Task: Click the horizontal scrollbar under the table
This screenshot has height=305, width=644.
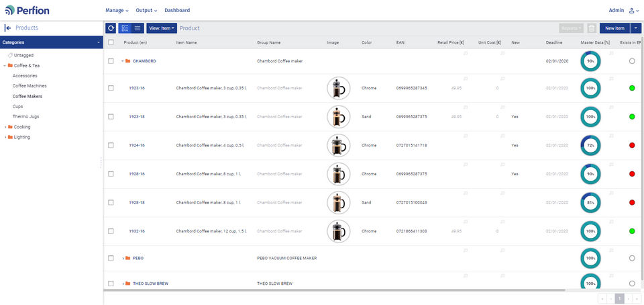Action: pyautogui.click(x=335, y=290)
